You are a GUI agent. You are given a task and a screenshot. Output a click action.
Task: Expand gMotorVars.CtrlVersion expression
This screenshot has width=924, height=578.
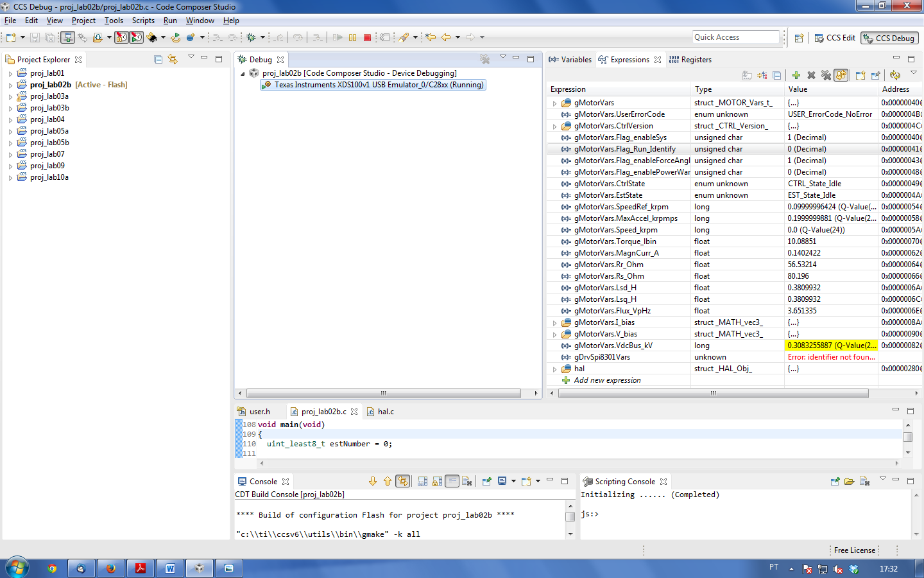click(x=554, y=126)
